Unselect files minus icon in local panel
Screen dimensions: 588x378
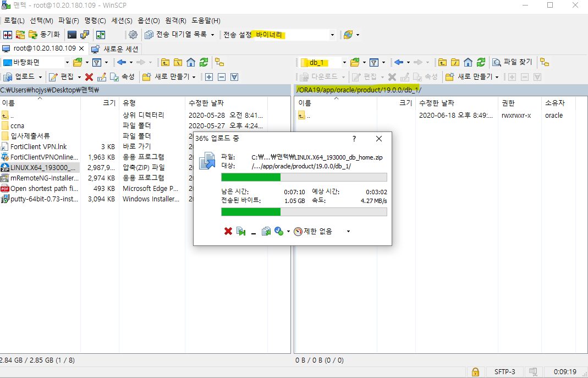click(222, 77)
